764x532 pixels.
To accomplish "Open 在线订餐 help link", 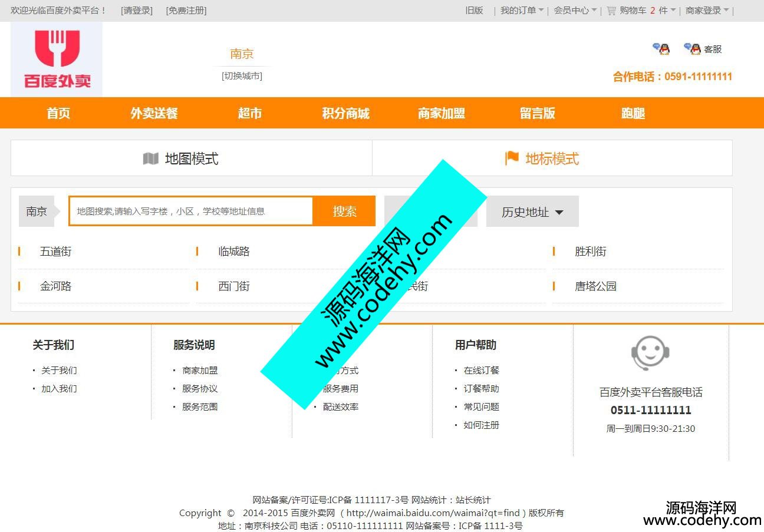I will click(481, 371).
